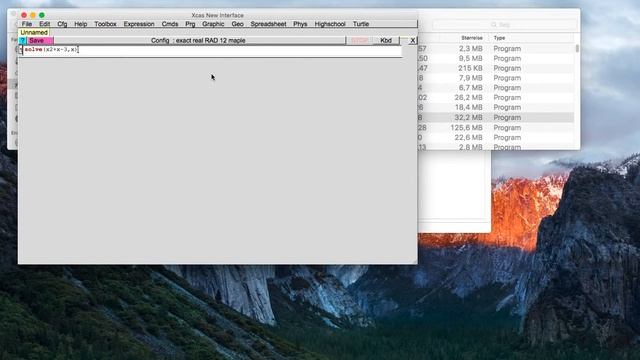Select the 125,6 MB Program row
The width and height of the screenshot is (640, 360).
click(496, 128)
